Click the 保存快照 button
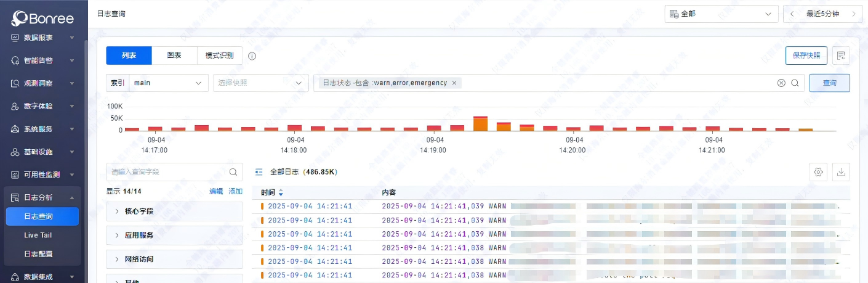 tap(806, 55)
